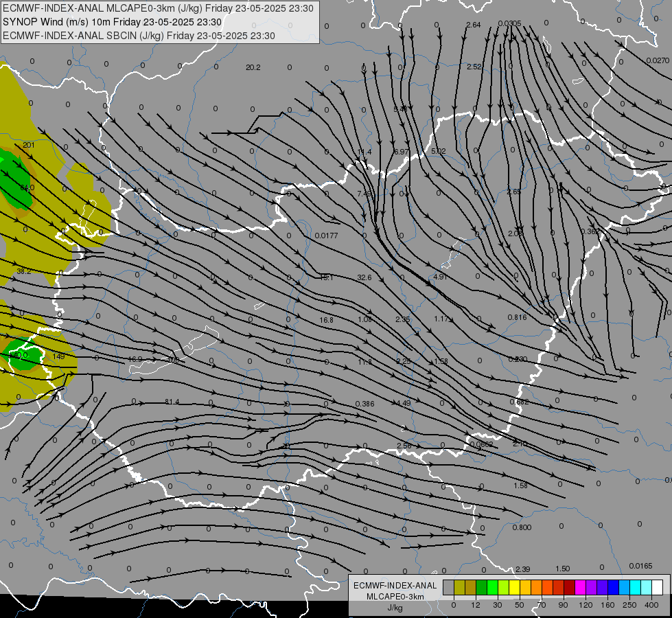672x618 pixels.
Task: Select the pure yellow legend swatch
Action: 514,588
